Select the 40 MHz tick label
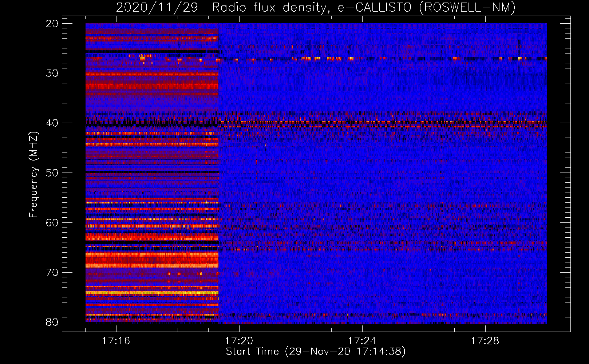Image resolution: width=589 pixels, height=364 pixels. pos(52,123)
